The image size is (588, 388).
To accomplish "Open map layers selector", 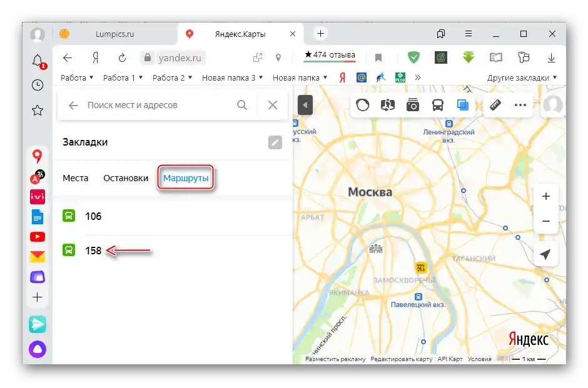I will point(463,105).
